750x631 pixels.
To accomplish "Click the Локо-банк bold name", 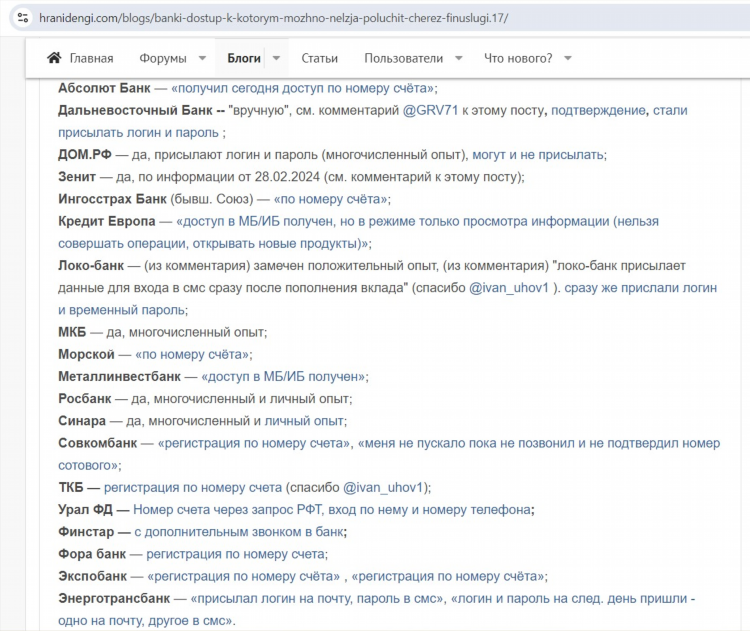I will (91, 266).
